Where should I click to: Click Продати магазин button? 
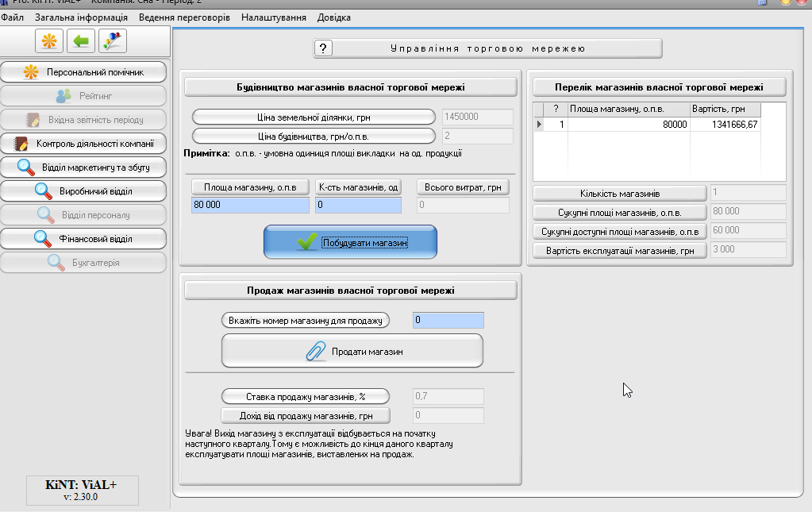coord(352,351)
